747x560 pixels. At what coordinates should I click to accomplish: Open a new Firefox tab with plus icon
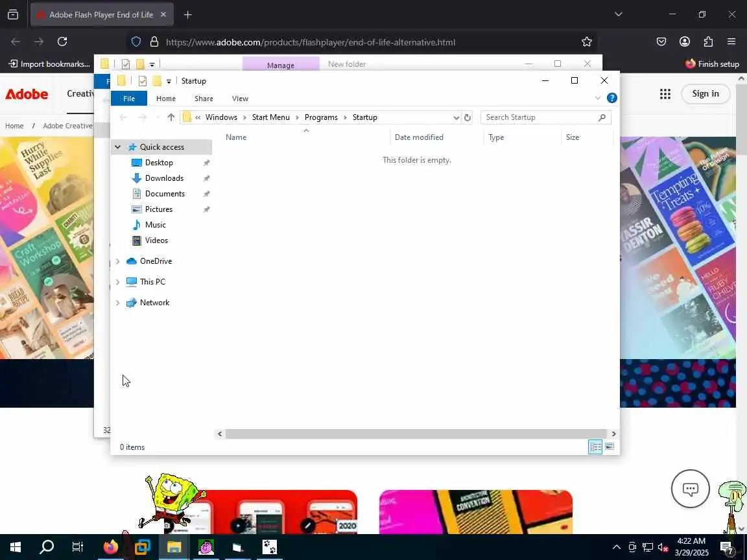187,15
